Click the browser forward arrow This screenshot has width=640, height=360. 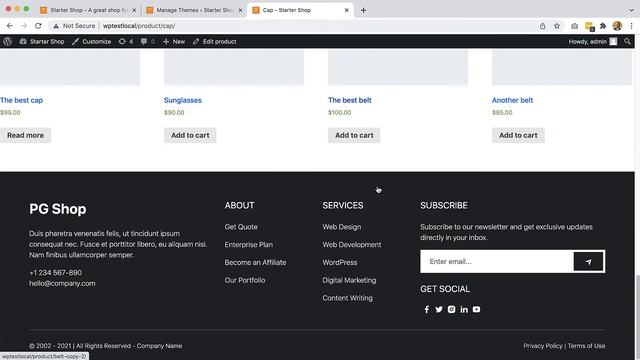(x=24, y=26)
